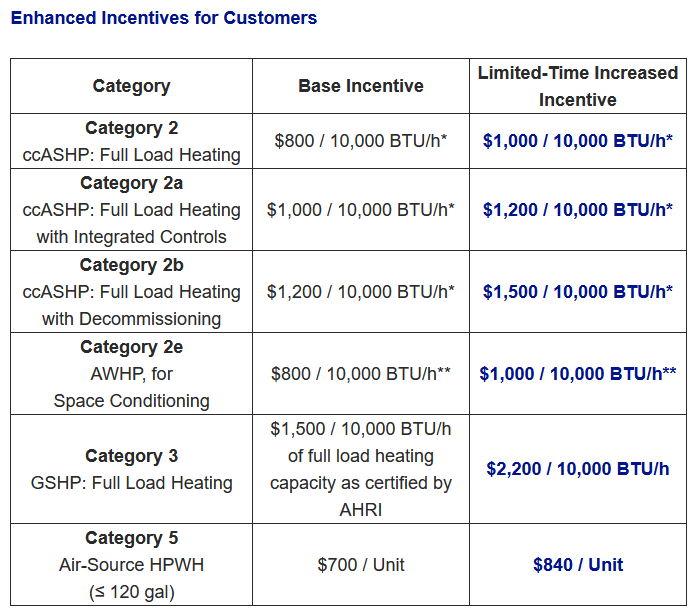The image size is (697, 615).
Task: Click Category 2 base incentive of $800
Action: tap(361, 141)
